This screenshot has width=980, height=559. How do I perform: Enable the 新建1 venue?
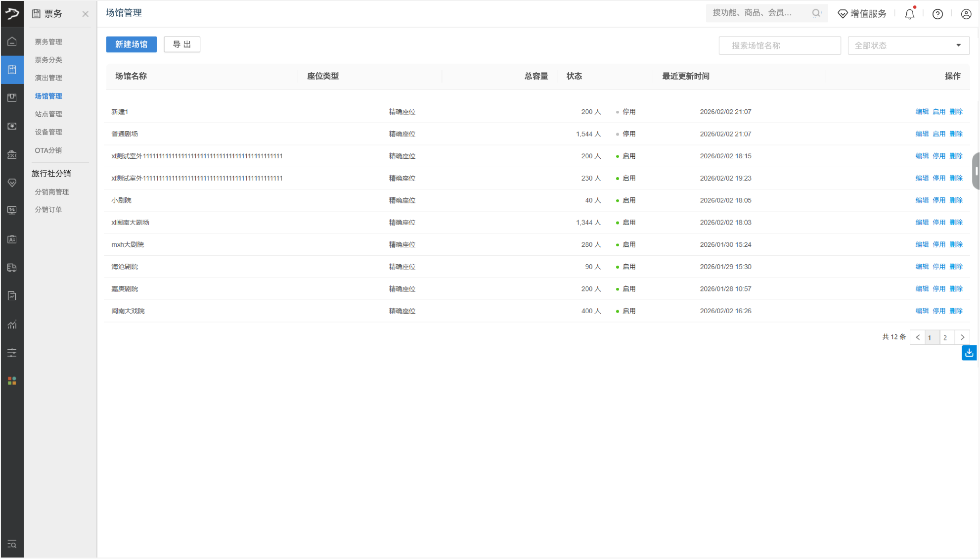click(x=938, y=112)
